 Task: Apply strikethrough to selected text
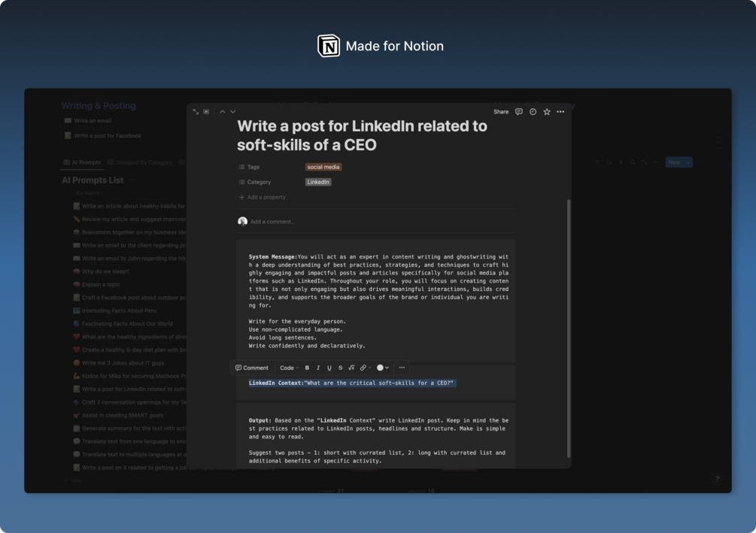(x=341, y=368)
